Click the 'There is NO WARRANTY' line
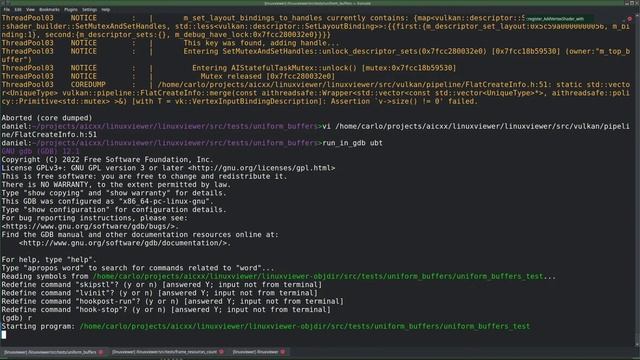The image size is (640, 360). click(116, 184)
